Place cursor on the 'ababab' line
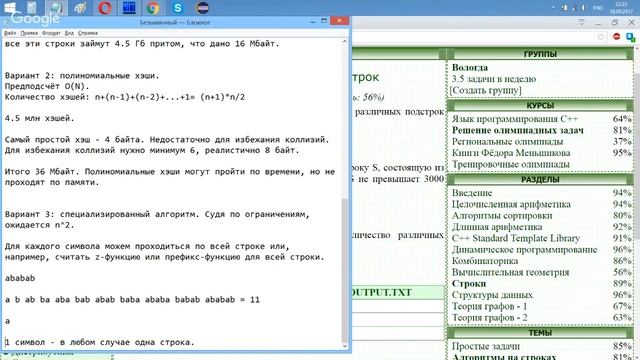 click(20, 278)
